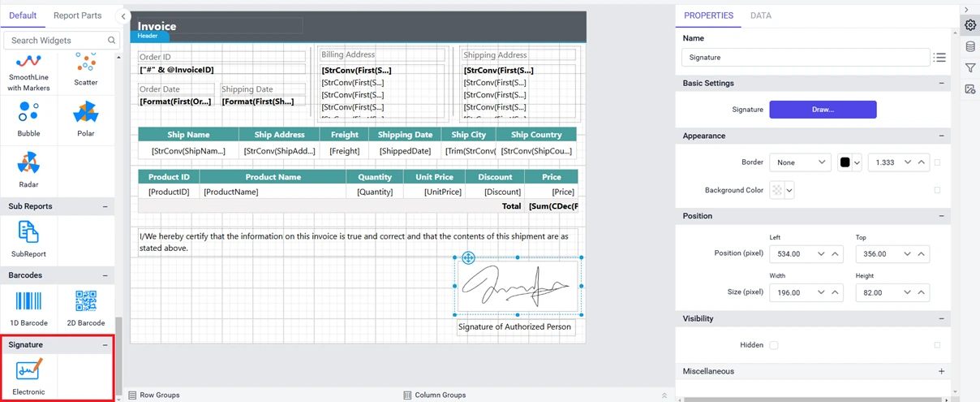The height and width of the screenshot is (402, 980).
Task: Switch to the DATA tab
Action: tap(760, 15)
